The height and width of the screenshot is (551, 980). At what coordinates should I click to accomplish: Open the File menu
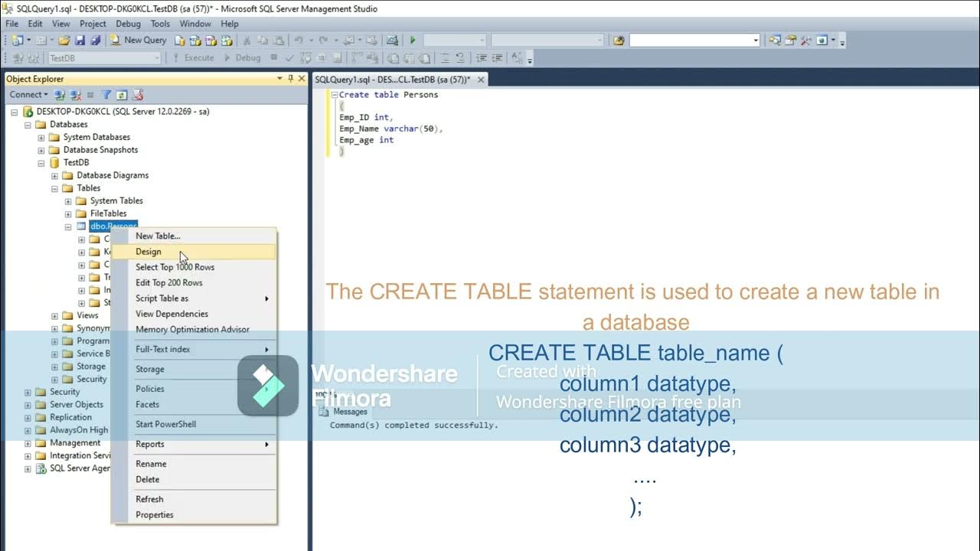[x=12, y=24]
